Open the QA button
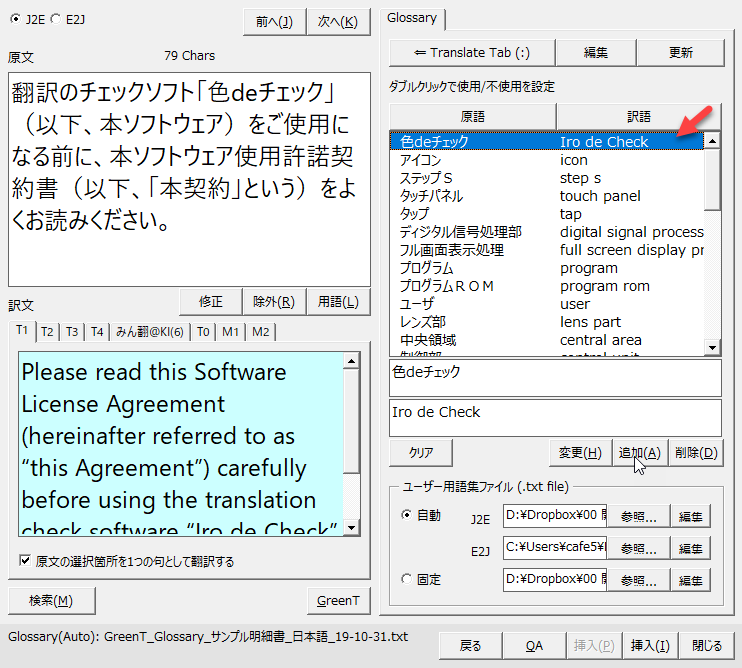The width and height of the screenshot is (742, 668). pyautogui.click(x=534, y=646)
